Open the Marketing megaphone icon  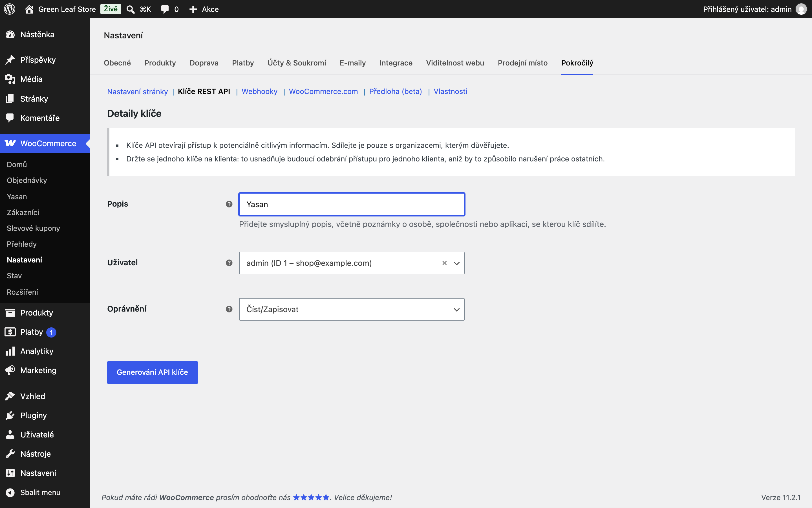(x=10, y=370)
